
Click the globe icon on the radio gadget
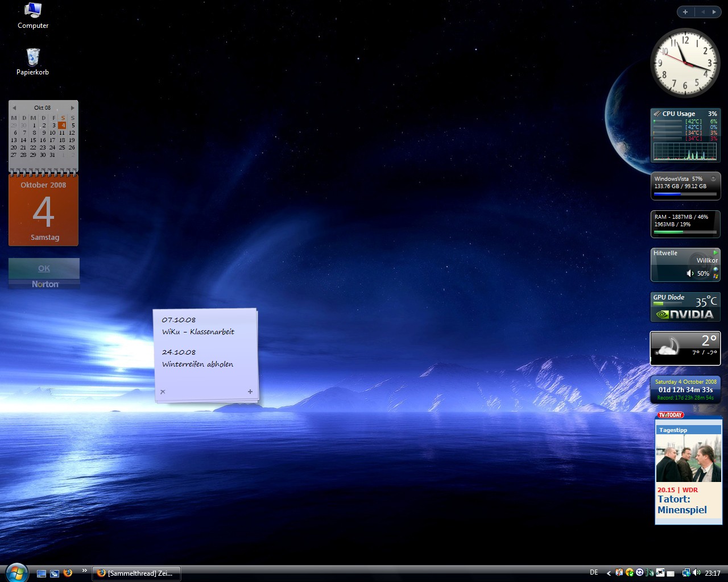click(715, 269)
